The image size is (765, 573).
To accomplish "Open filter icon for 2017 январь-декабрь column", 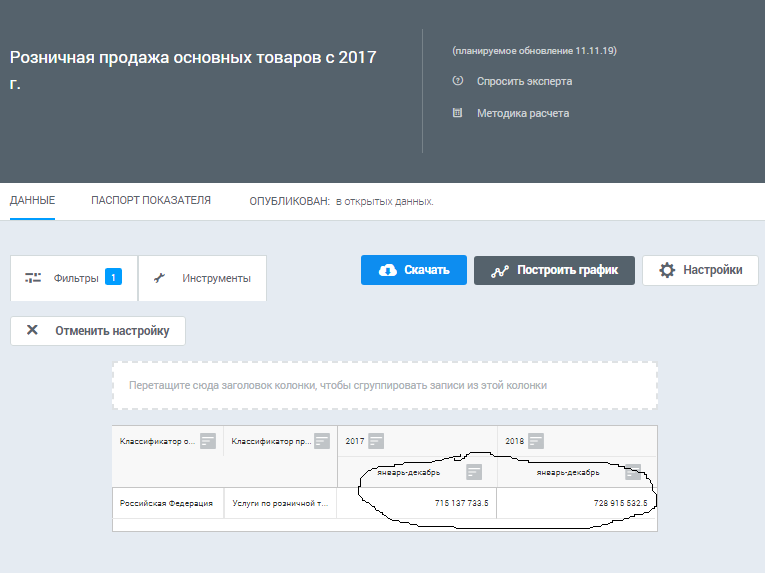I will point(474,472).
